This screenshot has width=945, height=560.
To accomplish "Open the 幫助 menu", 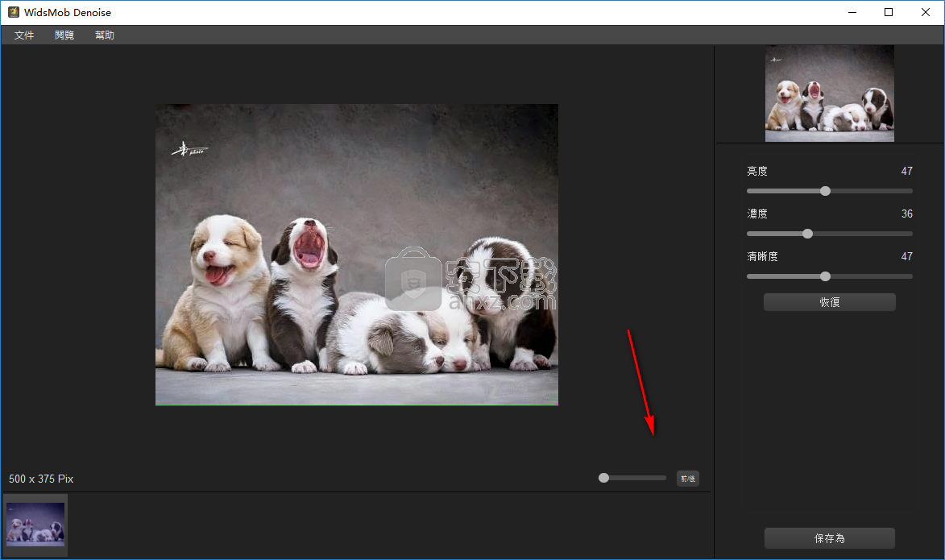I will 105,35.
